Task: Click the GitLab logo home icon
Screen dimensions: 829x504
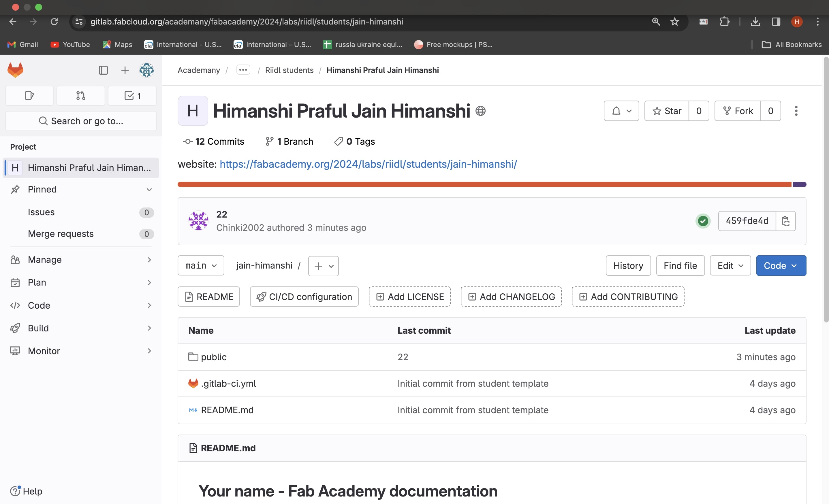Action: [x=16, y=70]
